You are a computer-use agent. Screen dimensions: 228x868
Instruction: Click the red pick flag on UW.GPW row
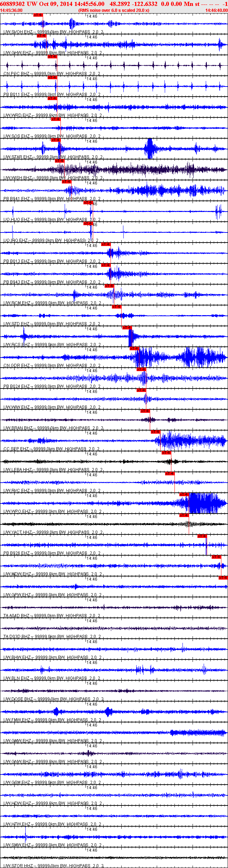(x=223, y=578)
